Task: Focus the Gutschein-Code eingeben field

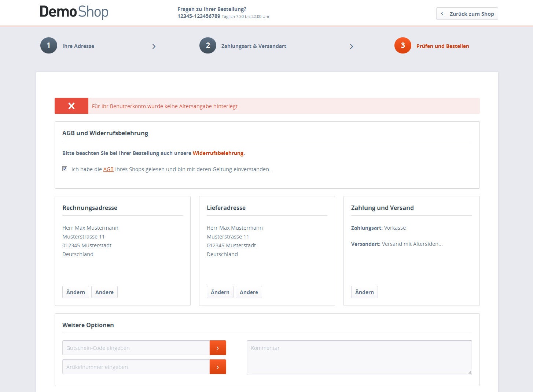Action: [x=136, y=348]
